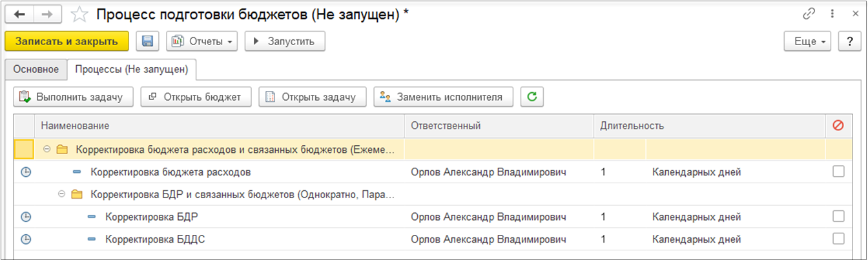This screenshot has height=260, width=868.
Task: Click the save diskette icon
Action: pyautogui.click(x=147, y=41)
